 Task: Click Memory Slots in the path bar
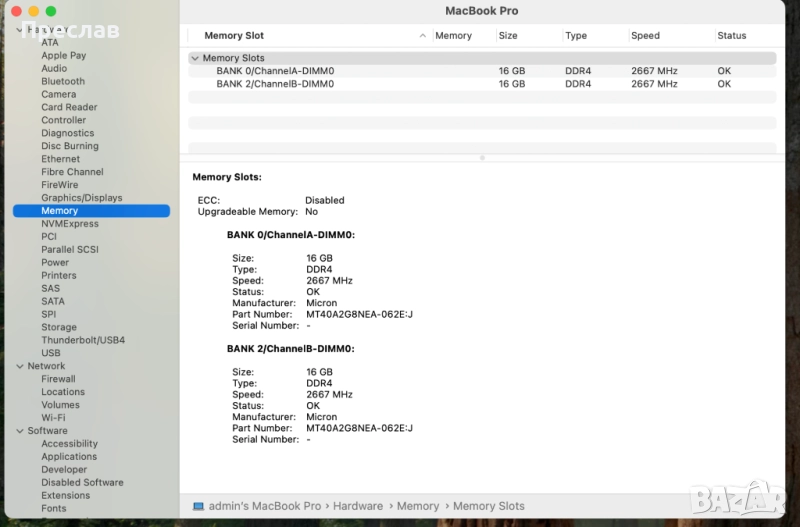(488, 506)
